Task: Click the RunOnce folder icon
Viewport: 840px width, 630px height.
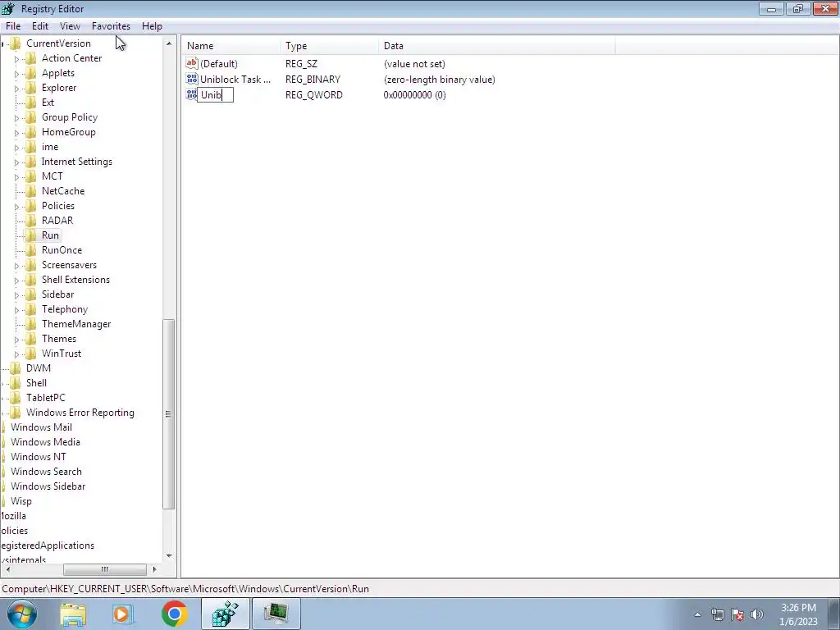Action: 31,249
